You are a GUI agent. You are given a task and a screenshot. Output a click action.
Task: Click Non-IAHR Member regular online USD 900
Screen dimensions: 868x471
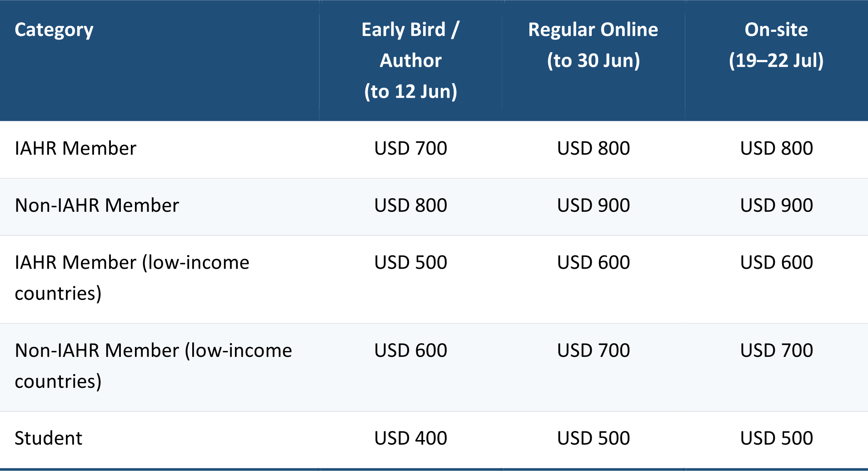click(594, 205)
